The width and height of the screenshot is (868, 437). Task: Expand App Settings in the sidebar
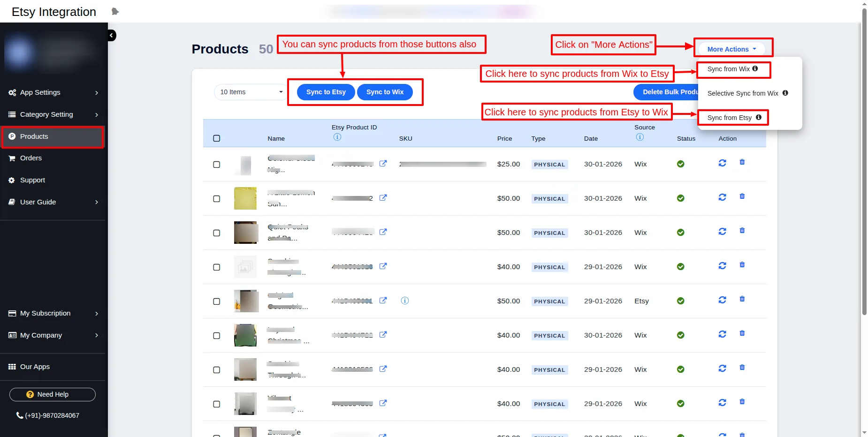pyautogui.click(x=53, y=92)
